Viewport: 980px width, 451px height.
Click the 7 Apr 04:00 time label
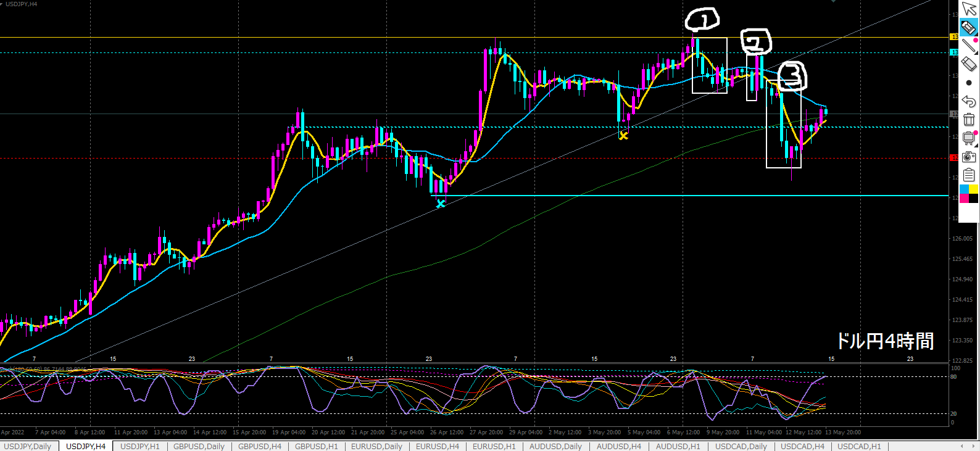tap(50, 432)
